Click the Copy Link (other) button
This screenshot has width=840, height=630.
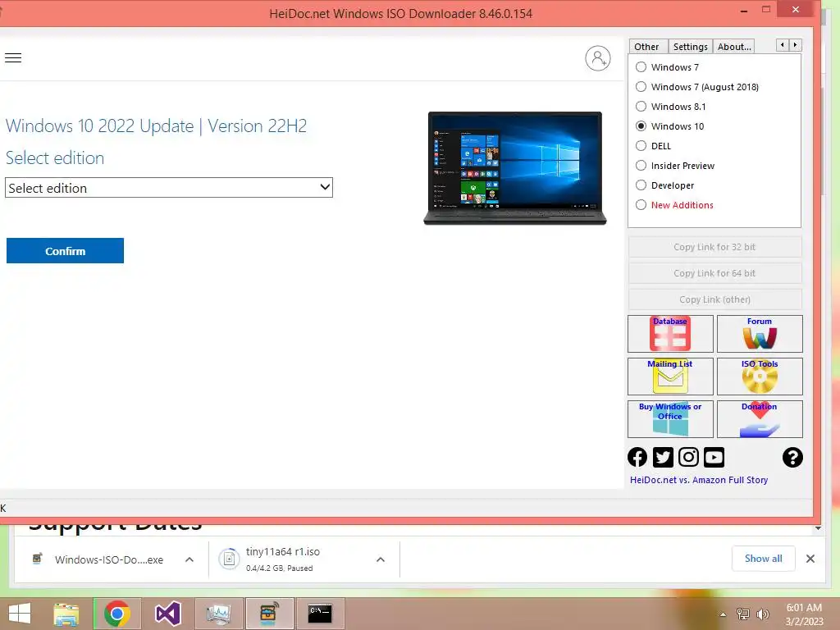tap(714, 299)
